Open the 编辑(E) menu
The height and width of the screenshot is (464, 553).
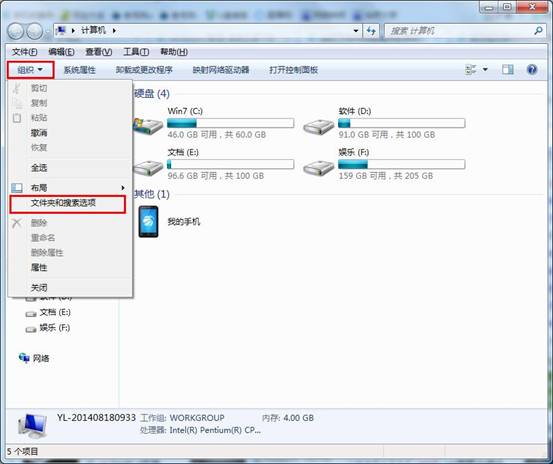click(x=61, y=52)
